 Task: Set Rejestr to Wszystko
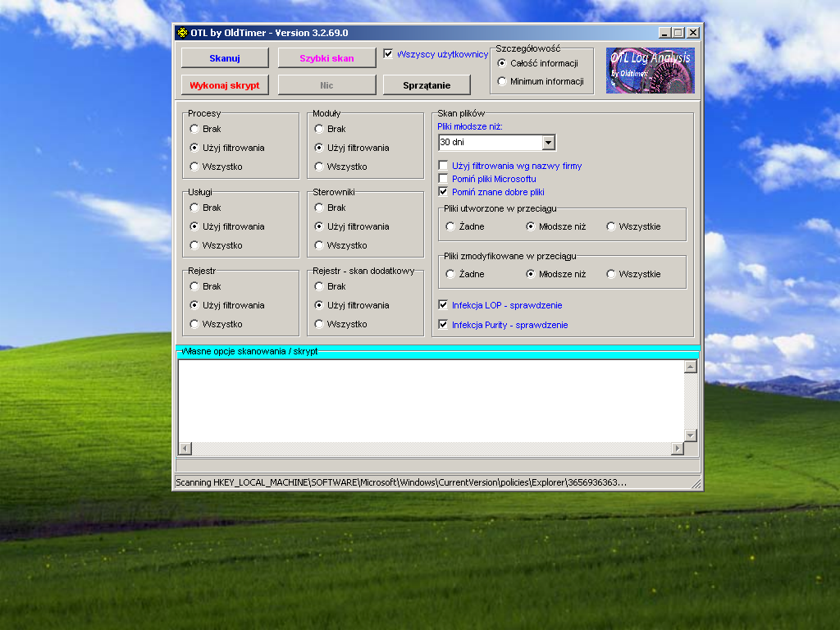point(194,324)
